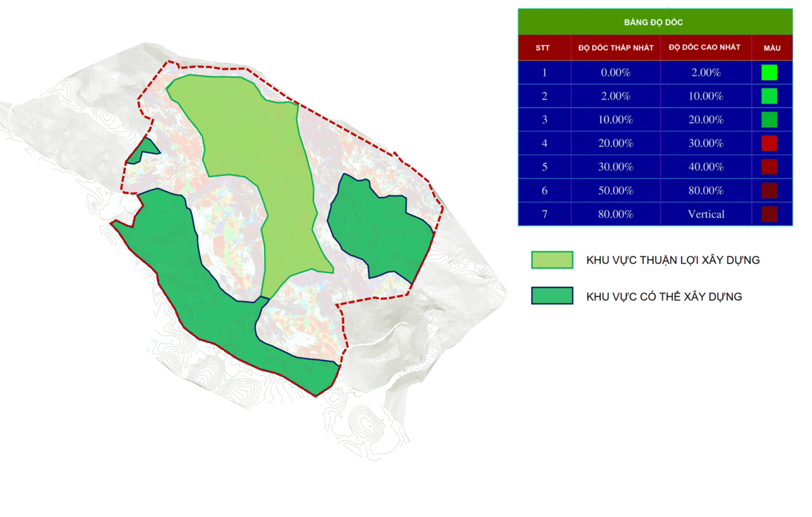Click "10.00%" in the highest-slope column, row 2
The image size is (812, 517).
click(x=706, y=96)
